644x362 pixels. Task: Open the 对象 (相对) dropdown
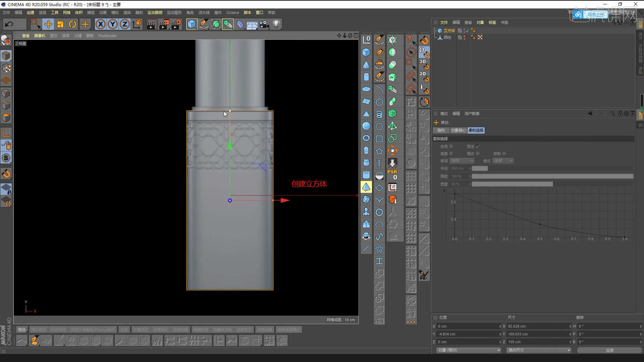(469, 350)
